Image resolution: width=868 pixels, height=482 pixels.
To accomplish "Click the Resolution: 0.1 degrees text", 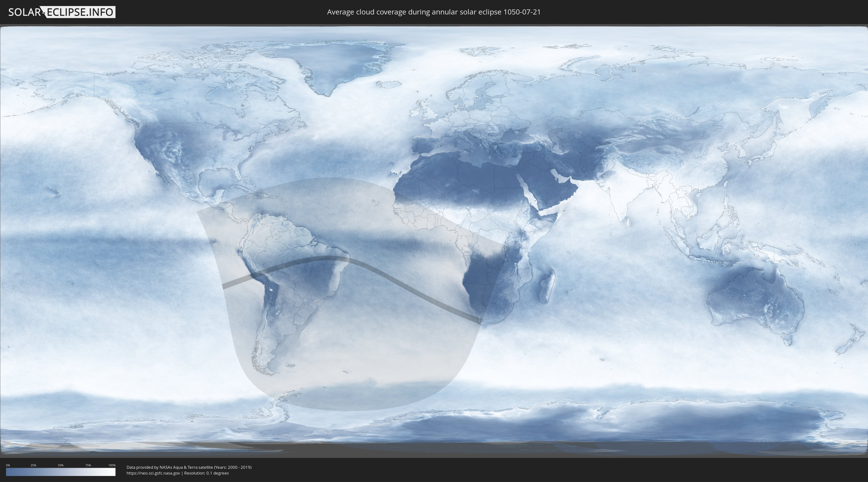I will (206, 473).
